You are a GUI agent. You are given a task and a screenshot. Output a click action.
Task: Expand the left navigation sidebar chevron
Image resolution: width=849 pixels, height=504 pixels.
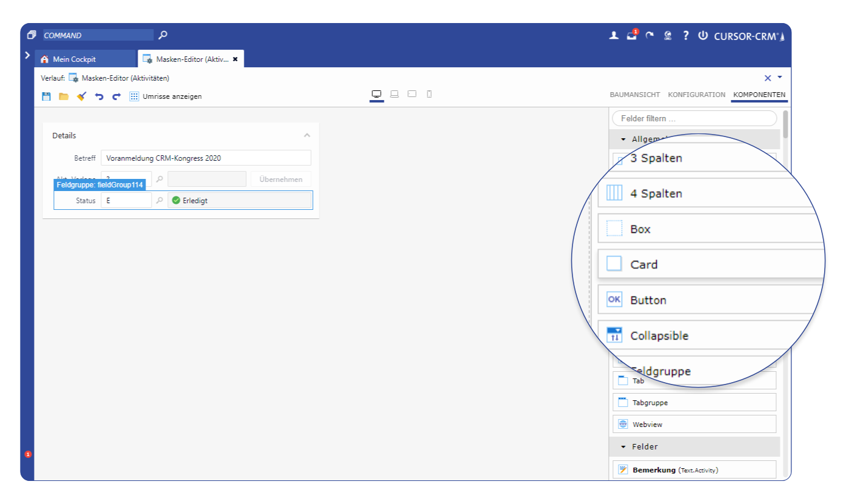pos(27,55)
